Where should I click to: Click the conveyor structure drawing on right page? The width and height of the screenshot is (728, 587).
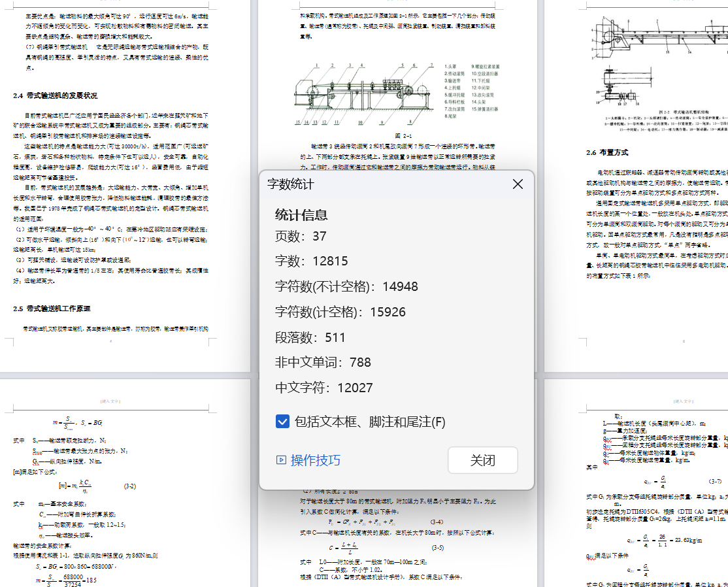pos(659,61)
